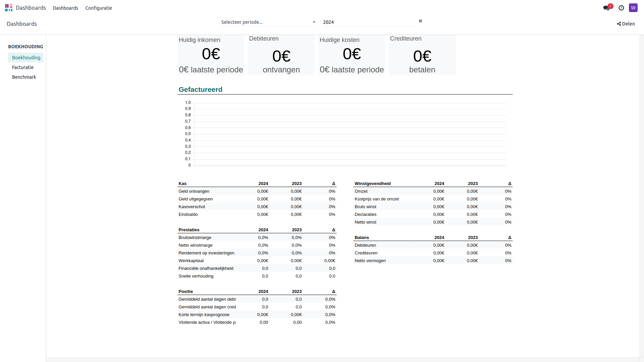Click the Eindsaldo row label
Screen dimensions: 644x362
(188, 215)
